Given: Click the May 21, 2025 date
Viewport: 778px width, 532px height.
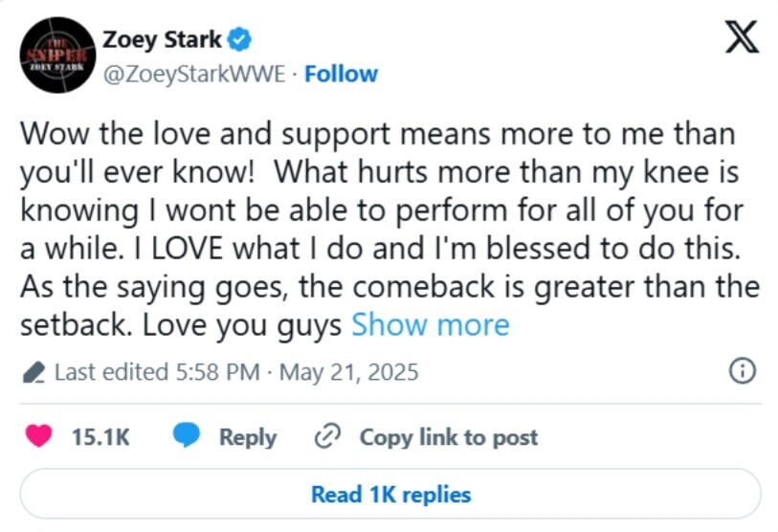Looking at the screenshot, I should [349, 372].
